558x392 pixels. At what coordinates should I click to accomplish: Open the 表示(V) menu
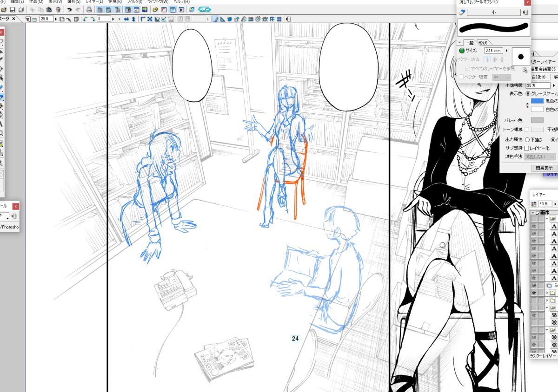click(x=55, y=2)
